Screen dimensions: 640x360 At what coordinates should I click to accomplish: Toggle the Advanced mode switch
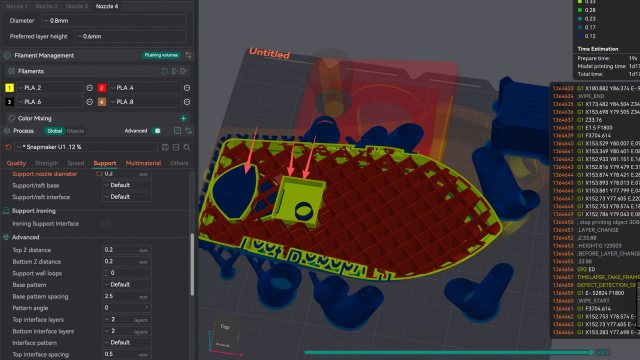click(157, 131)
